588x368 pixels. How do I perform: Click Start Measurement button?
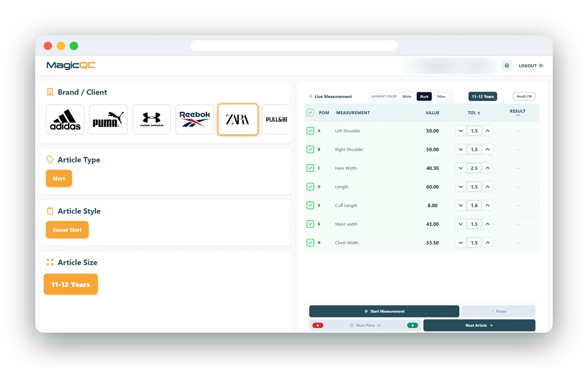(x=384, y=311)
